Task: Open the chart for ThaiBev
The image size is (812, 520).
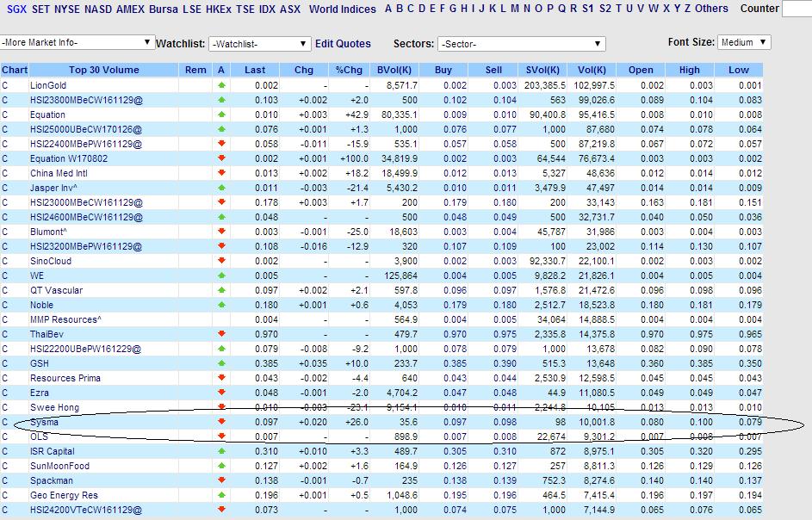Action: (7, 334)
